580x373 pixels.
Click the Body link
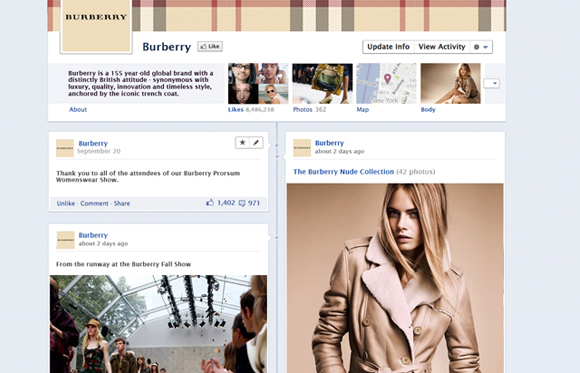428,110
